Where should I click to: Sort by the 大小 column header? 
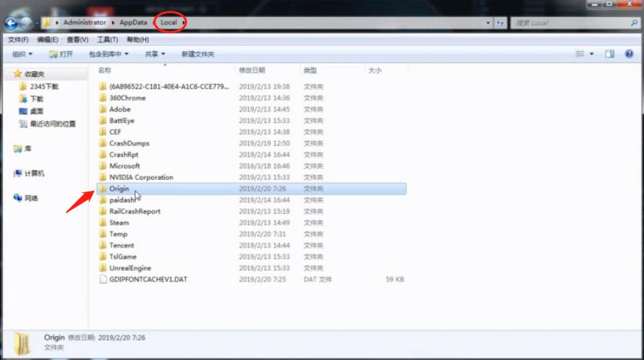click(375, 71)
